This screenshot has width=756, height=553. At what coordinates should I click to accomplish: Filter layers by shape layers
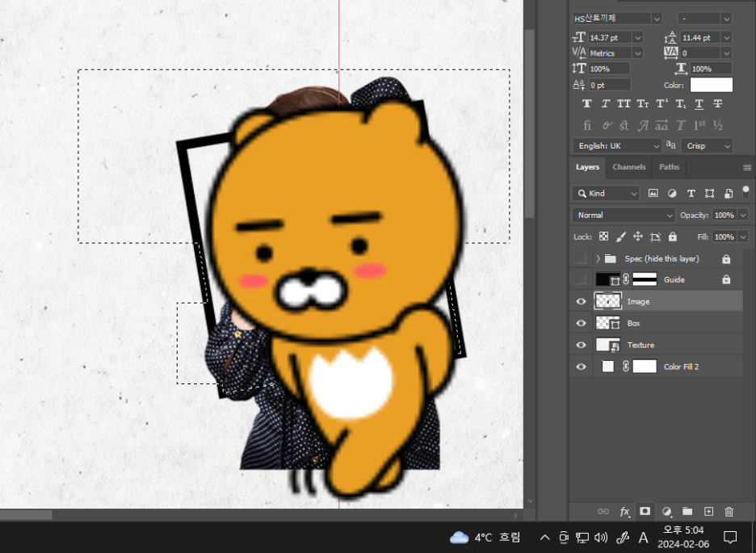pos(709,193)
